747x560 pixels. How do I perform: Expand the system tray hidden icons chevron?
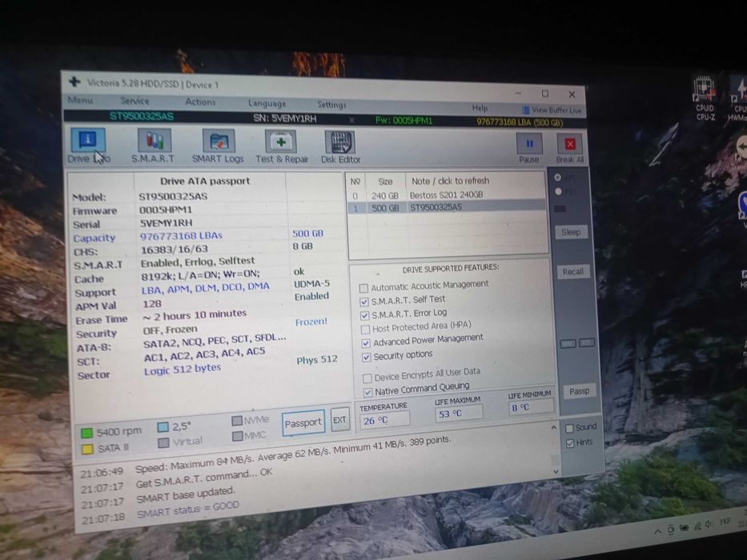click(x=657, y=531)
